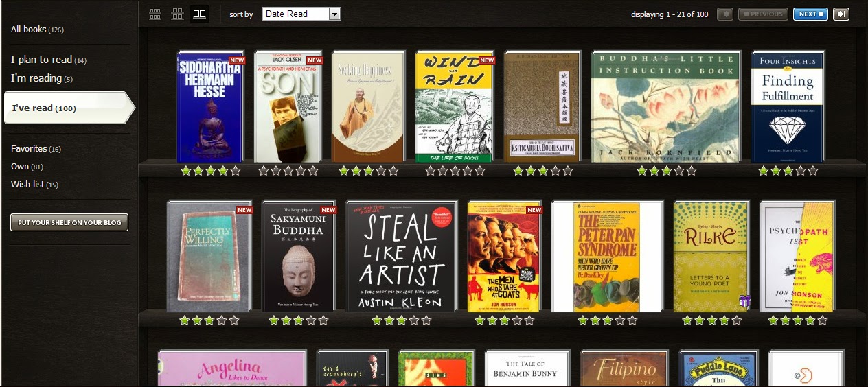The image size is (868, 387).
Task: Rate Son book one star
Action: pyautogui.click(x=264, y=171)
